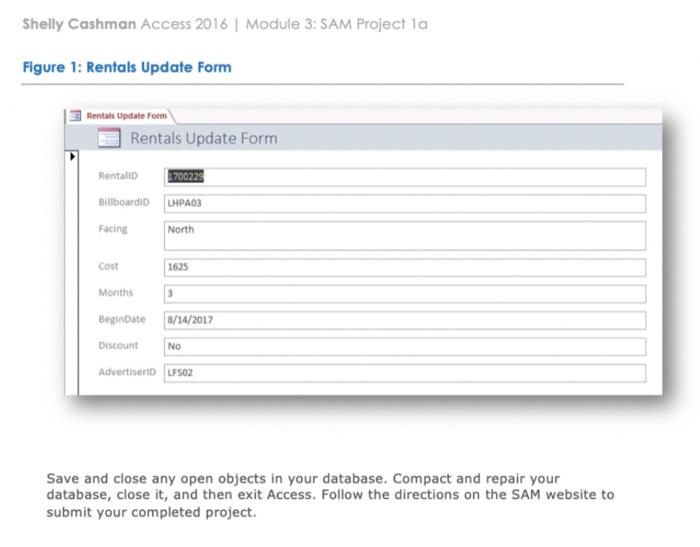Click the Facing field containing North
Screen dimensions: 700x547
[x=405, y=235]
